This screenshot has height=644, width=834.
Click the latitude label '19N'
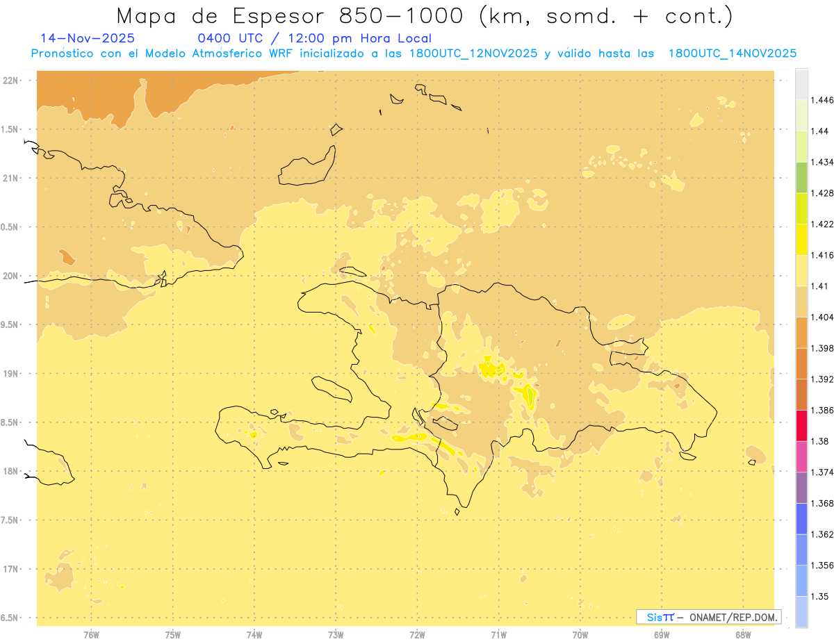pos(10,374)
